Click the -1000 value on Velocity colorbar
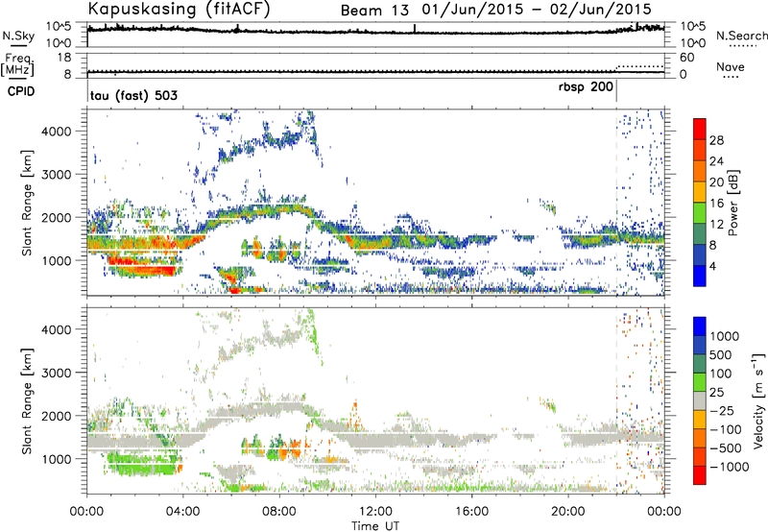Image resolution: width=768 pixels, height=532 pixels. [730, 467]
